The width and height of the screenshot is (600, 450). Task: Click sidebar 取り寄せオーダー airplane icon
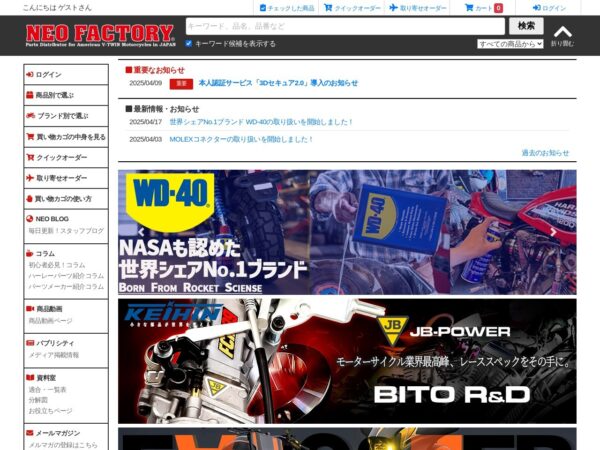click(30, 178)
